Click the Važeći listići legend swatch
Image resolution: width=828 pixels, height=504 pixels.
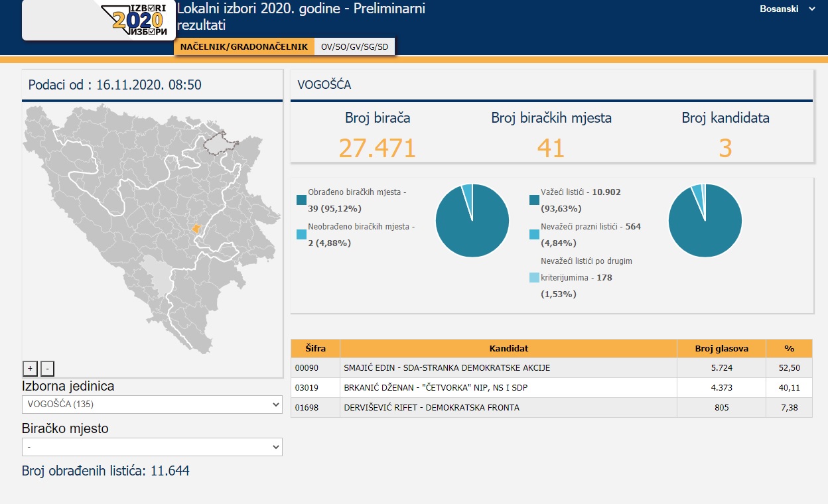534,200
